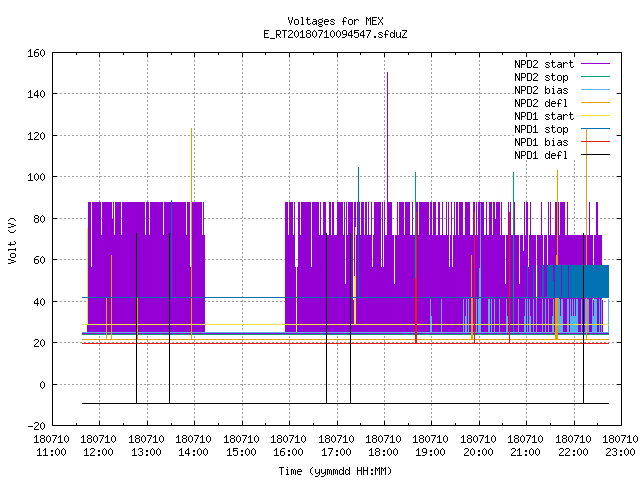The width and height of the screenshot is (640, 480).
Task: Pick the dark blue line sample beside NPD1 stop
Action: (x=595, y=129)
